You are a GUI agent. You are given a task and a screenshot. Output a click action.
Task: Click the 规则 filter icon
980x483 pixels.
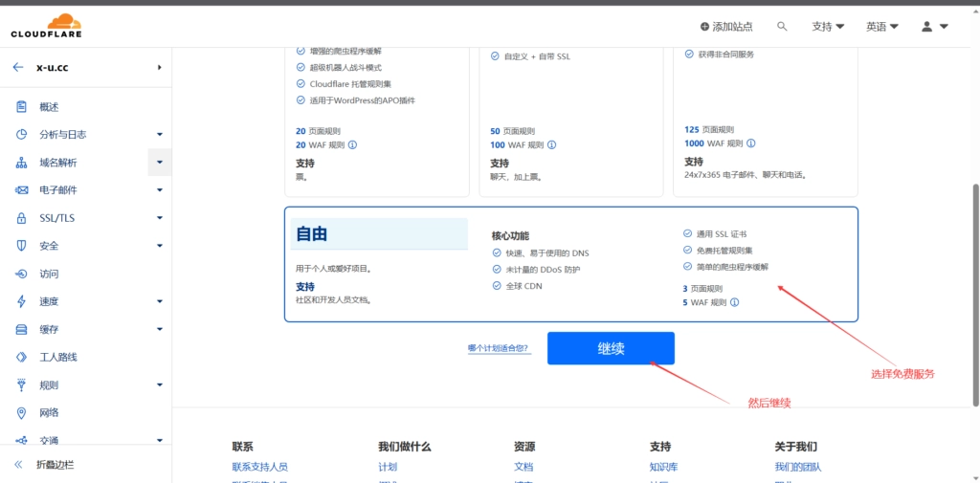(21, 384)
